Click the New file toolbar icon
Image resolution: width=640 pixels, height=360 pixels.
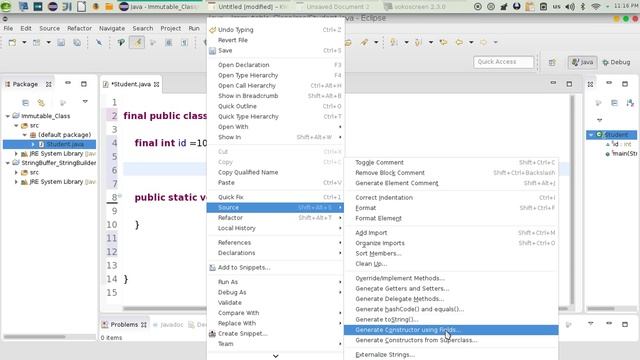(x=12, y=42)
